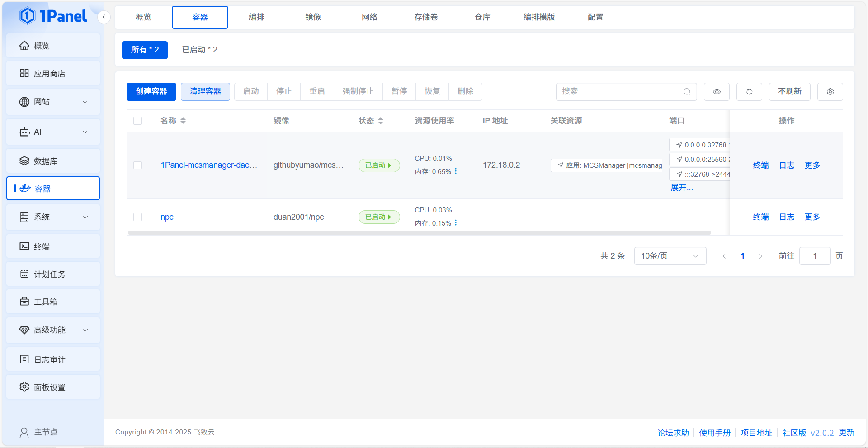Expand the ports list via 展开
868x448 pixels.
681,188
